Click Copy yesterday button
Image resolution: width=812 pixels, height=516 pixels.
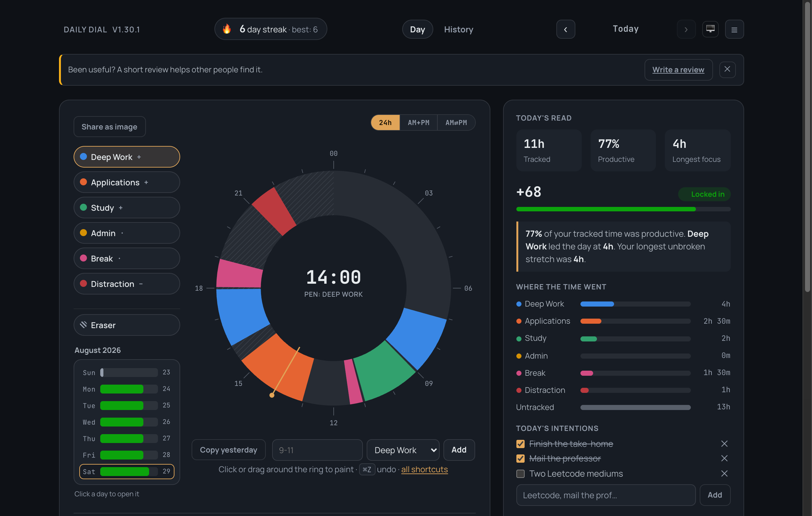(228, 450)
